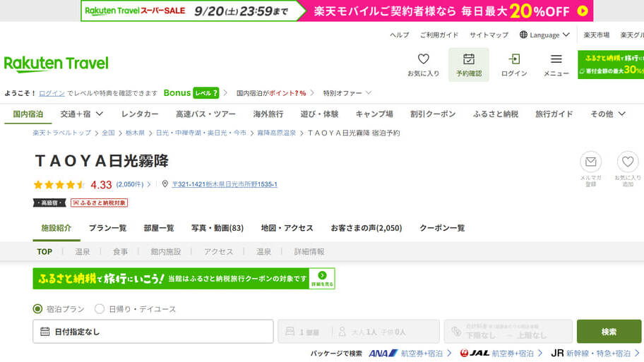Click the 楽天市場 link

click(597, 35)
